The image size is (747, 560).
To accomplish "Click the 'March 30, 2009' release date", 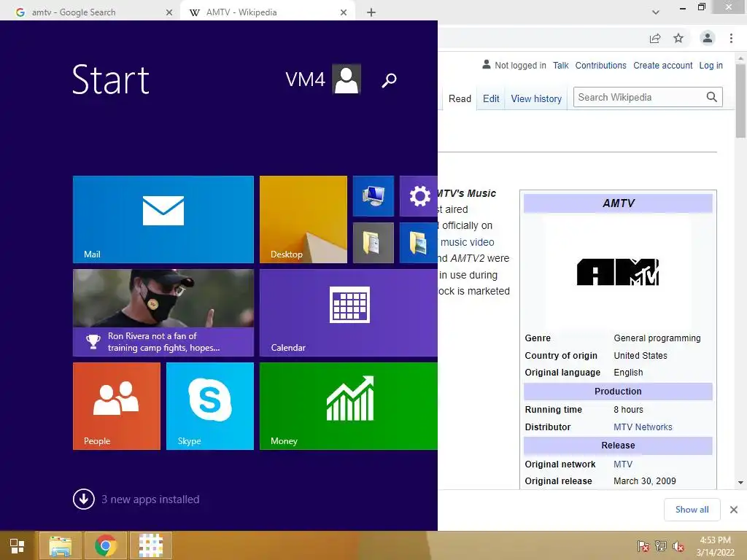I will coord(645,481).
